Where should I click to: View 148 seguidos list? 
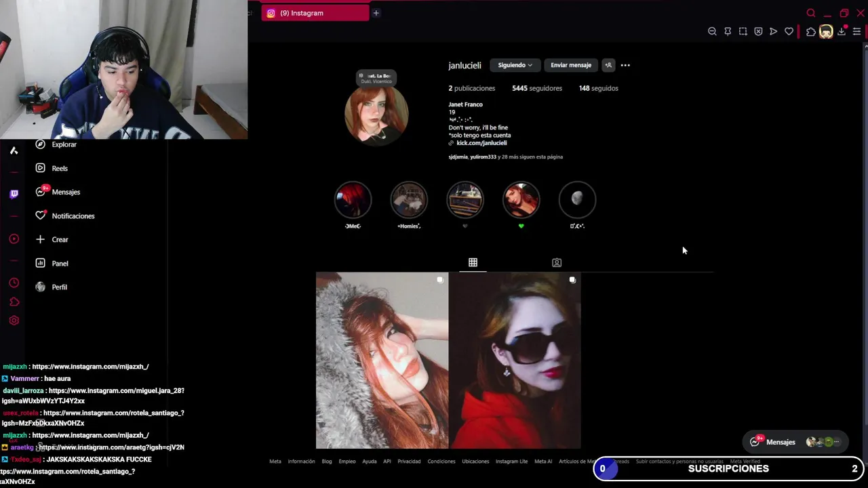(599, 88)
